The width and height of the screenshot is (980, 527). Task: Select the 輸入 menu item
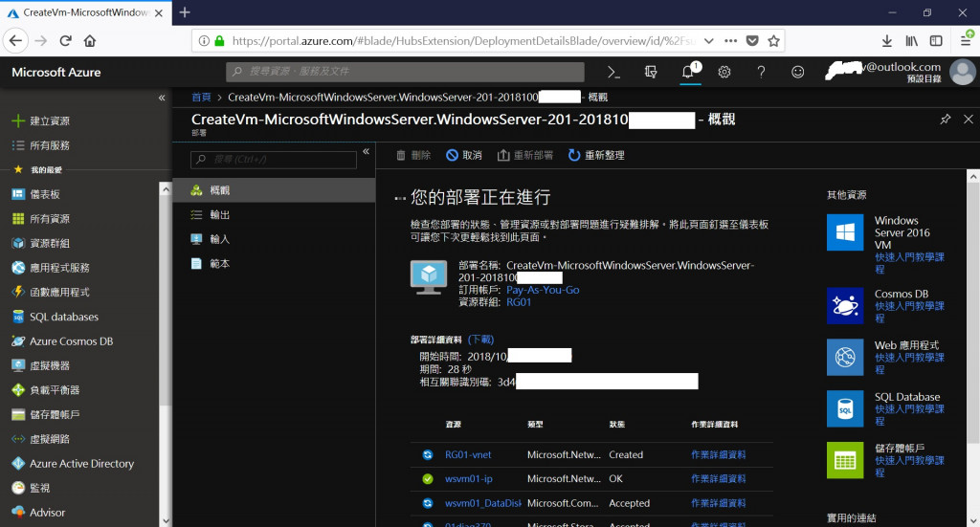pyautogui.click(x=274, y=238)
